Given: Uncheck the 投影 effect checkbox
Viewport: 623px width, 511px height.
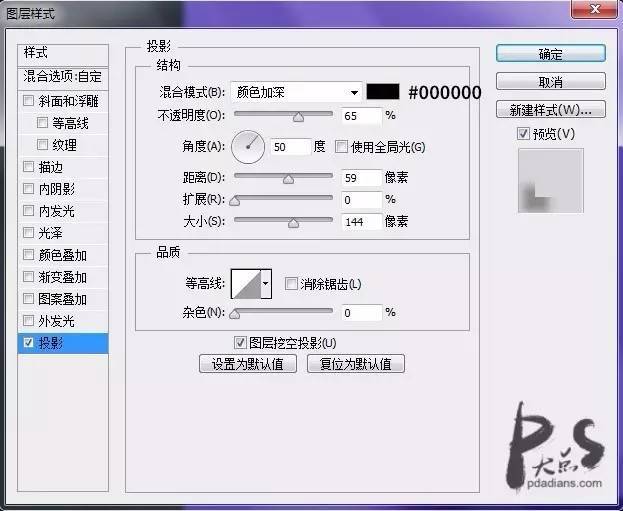Looking at the screenshot, I should coord(28,342).
